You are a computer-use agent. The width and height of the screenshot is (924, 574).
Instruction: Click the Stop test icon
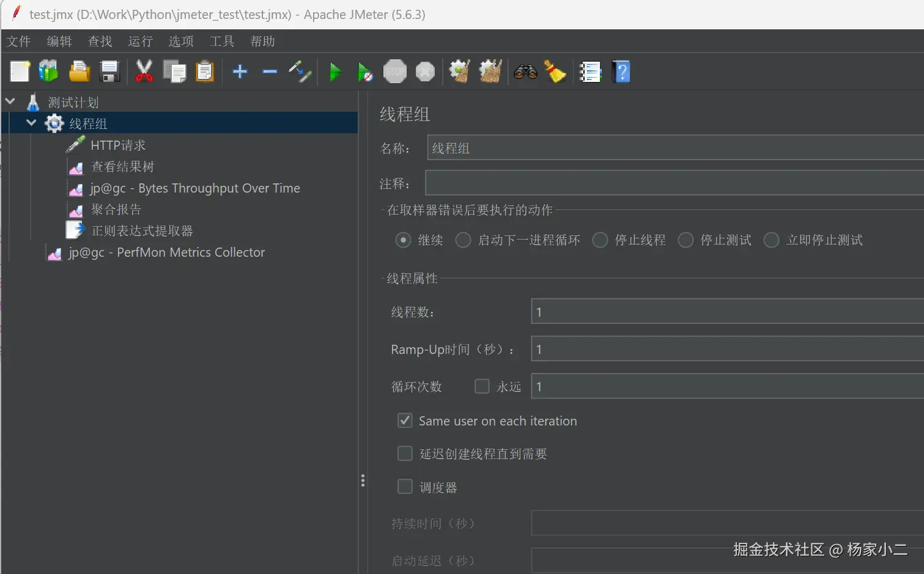pos(395,72)
